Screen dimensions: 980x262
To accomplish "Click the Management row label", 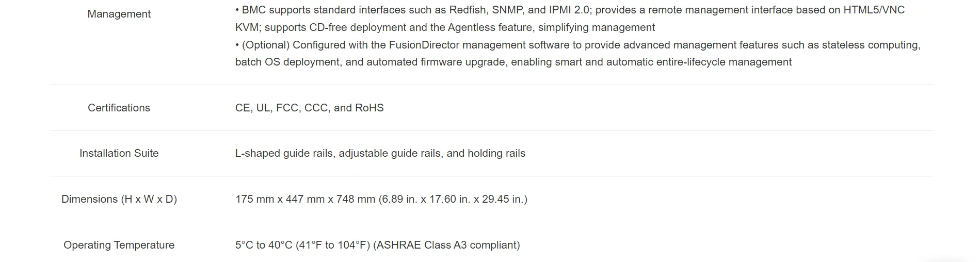I will coord(119,14).
